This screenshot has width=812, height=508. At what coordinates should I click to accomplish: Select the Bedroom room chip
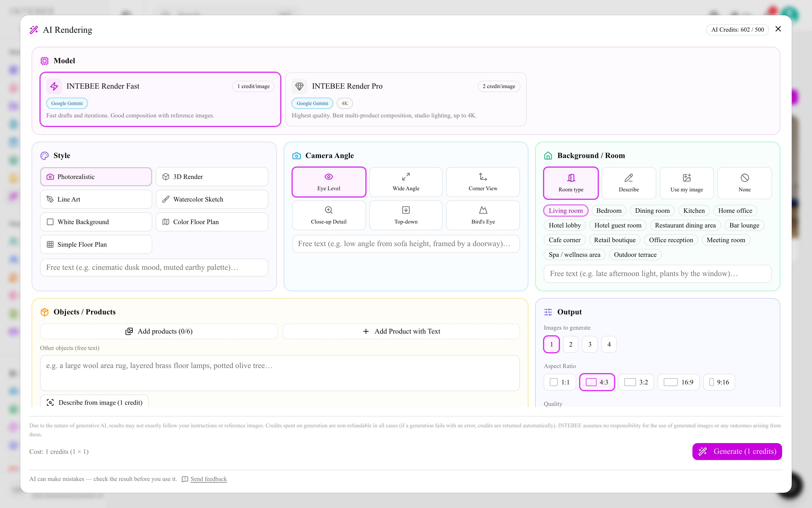pos(609,211)
